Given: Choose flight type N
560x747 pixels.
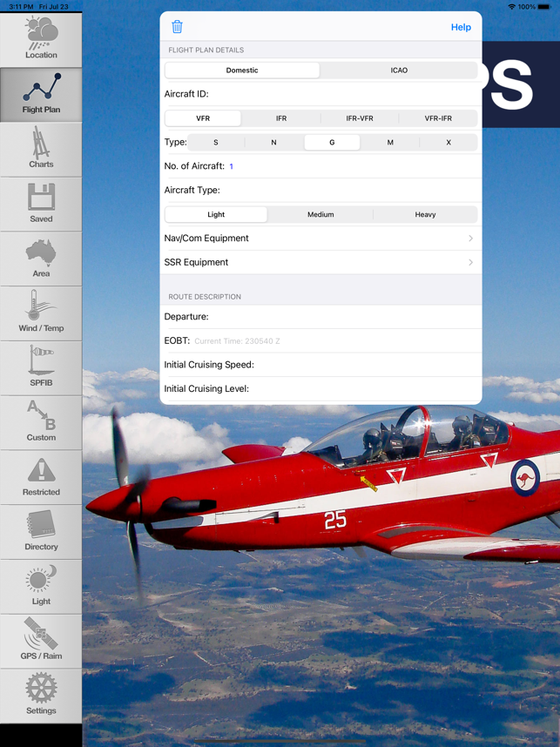Looking at the screenshot, I should tap(274, 142).
